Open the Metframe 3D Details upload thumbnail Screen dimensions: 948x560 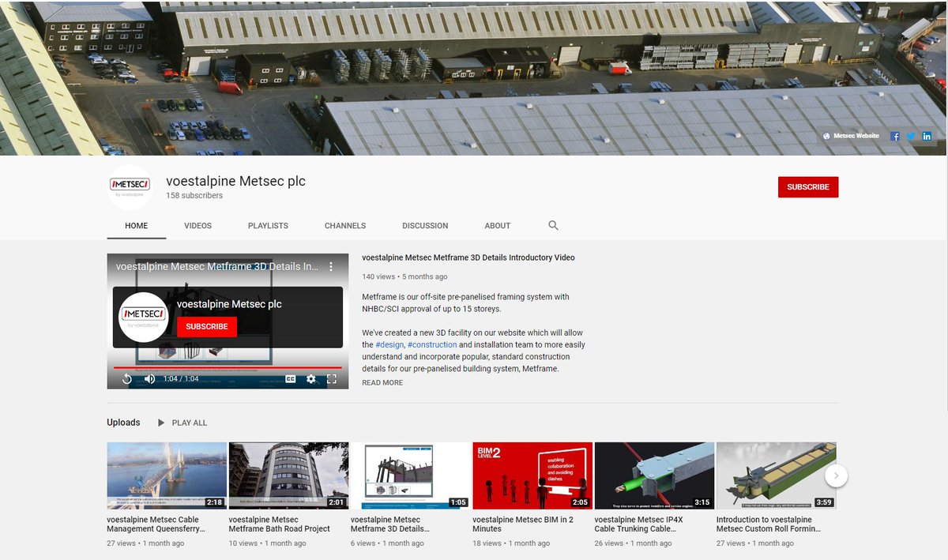point(410,475)
